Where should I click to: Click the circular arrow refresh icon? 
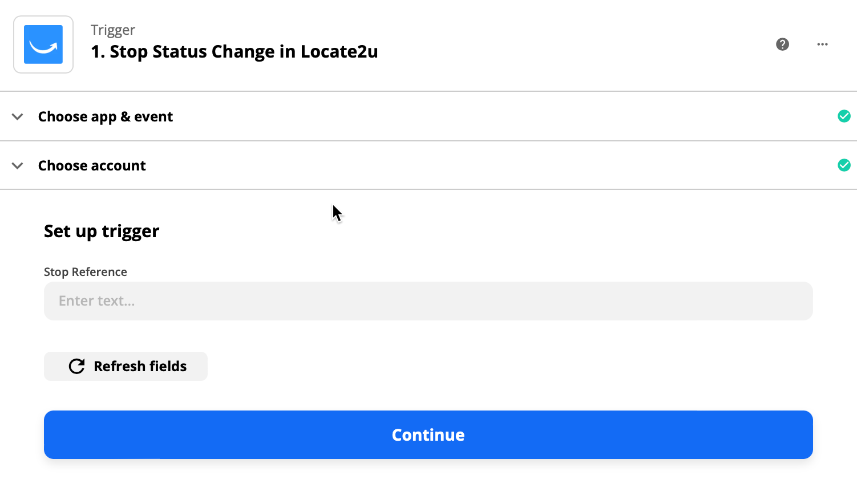76,366
